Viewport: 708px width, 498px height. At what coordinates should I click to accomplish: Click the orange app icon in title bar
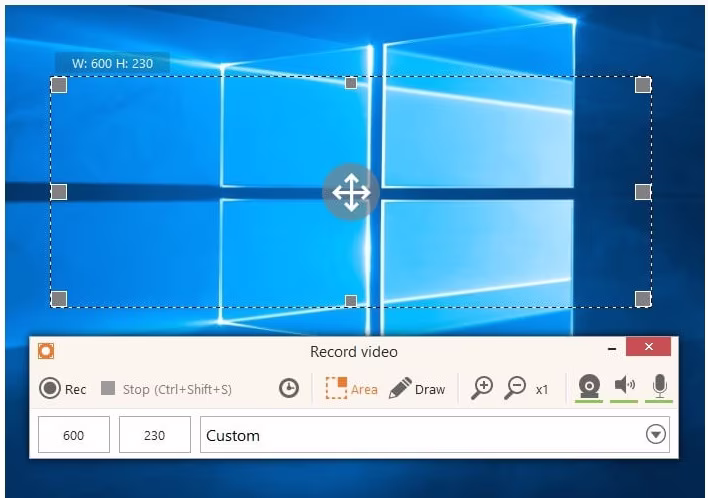point(46,351)
